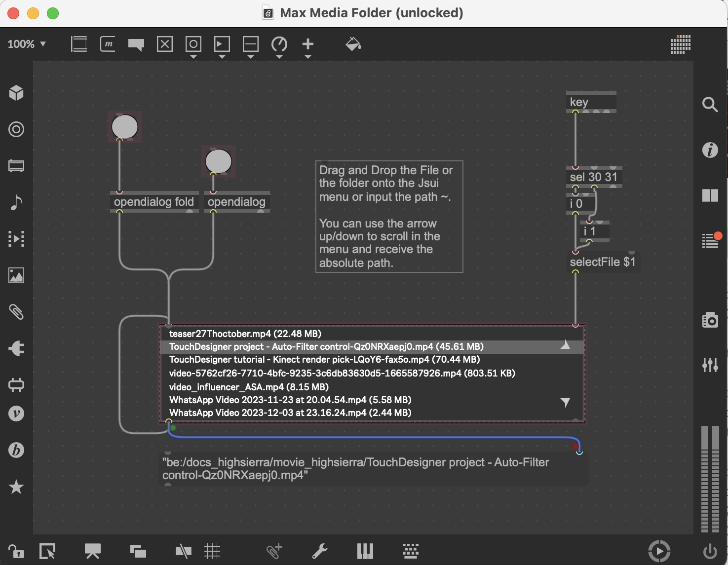Click the button above opendialog fold

[124, 127]
